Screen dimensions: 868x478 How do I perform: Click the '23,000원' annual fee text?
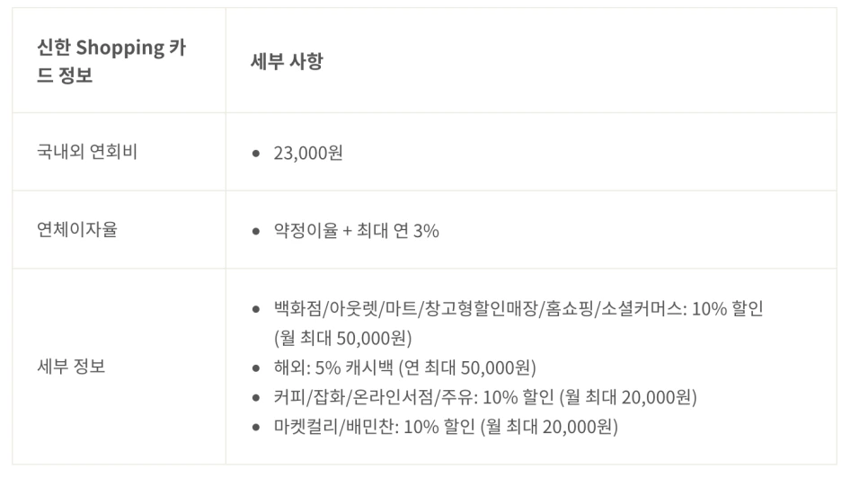click(x=308, y=153)
